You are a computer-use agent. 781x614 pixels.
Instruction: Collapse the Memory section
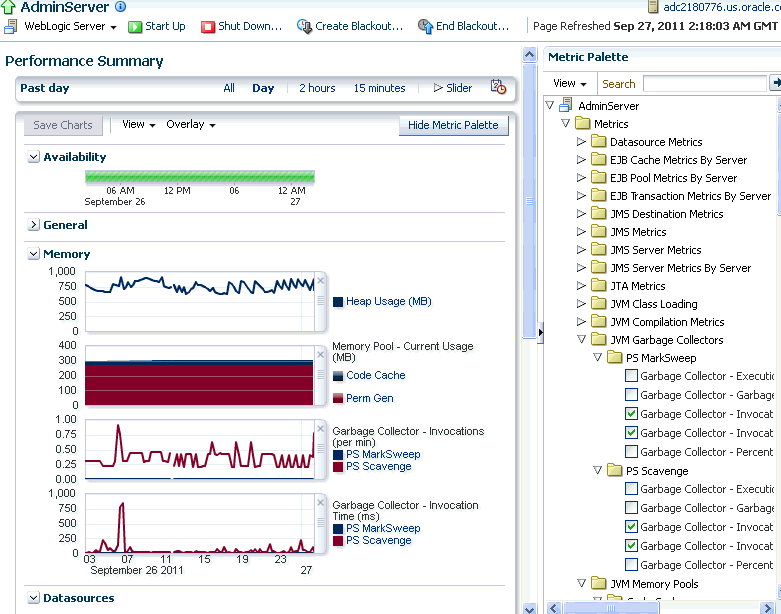(x=33, y=254)
